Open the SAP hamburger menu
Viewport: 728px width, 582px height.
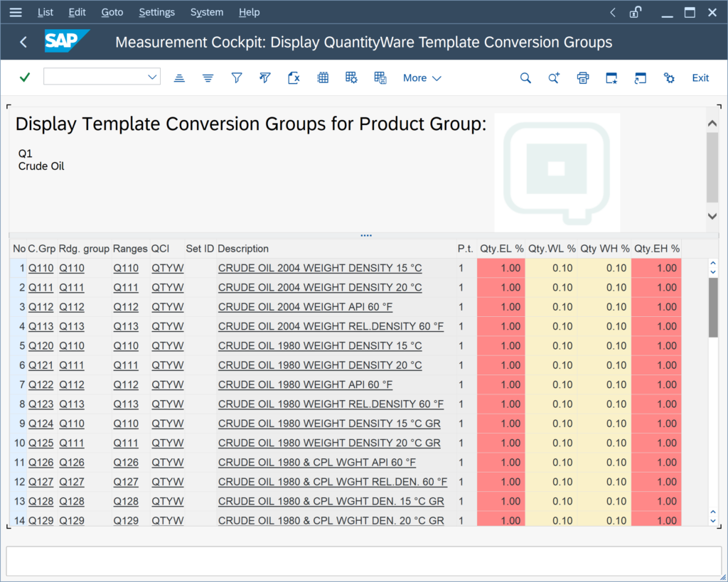[x=16, y=13]
